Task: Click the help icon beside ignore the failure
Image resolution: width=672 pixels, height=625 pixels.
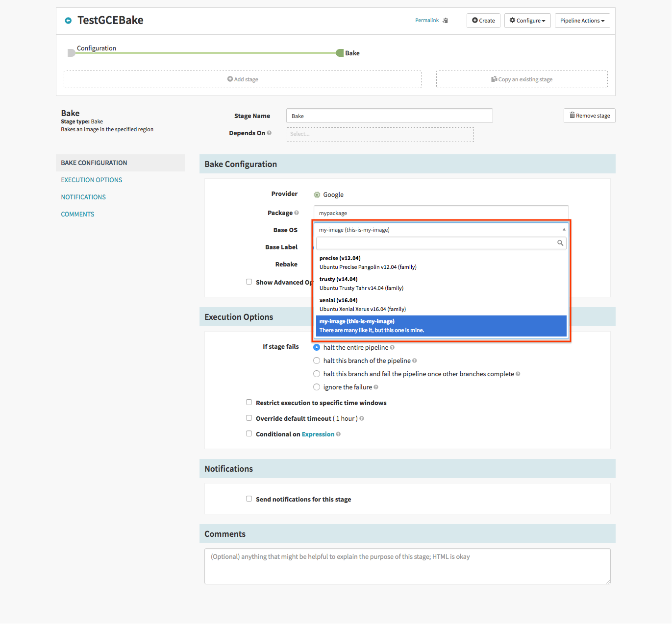Action: pos(376,387)
